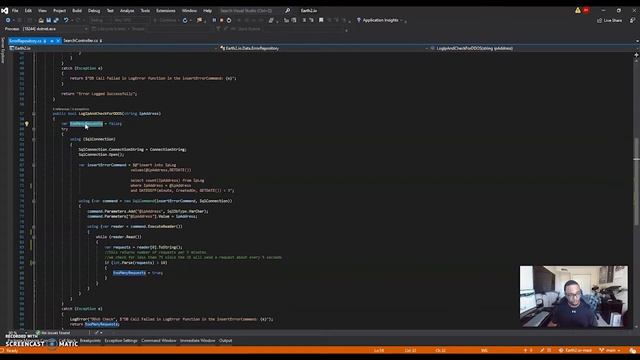This screenshot has width=640, height=360.
Task: Open the Immediate Window bottom tab
Action: (198, 341)
